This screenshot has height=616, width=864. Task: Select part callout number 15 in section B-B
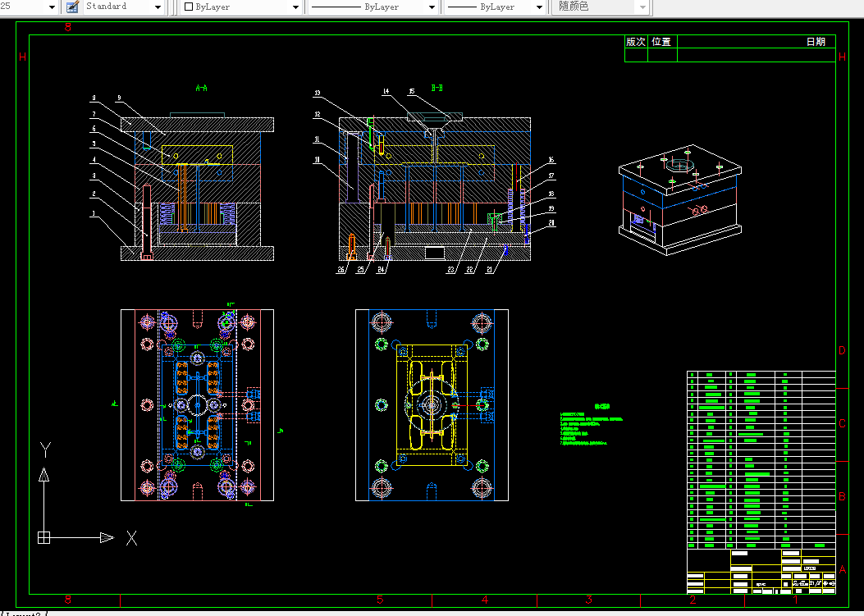coord(412,92)
